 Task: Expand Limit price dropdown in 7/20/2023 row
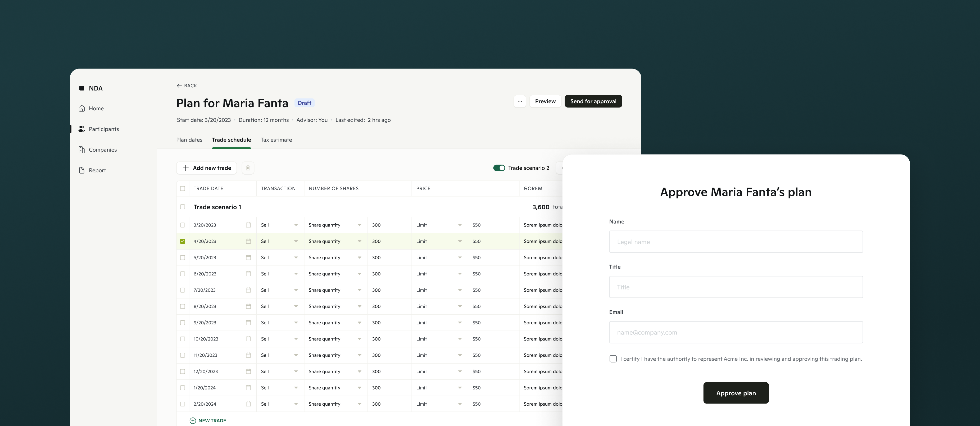pos(460,290)
